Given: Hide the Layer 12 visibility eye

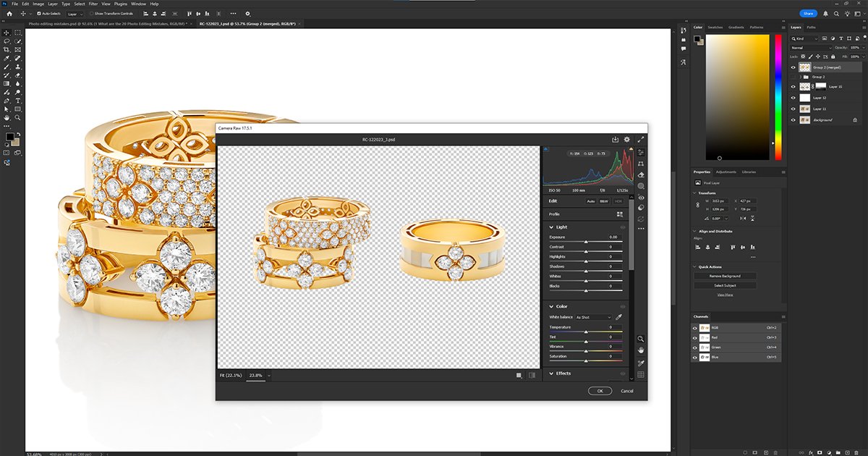Looking at the screenshot, I should coord(793,97).
